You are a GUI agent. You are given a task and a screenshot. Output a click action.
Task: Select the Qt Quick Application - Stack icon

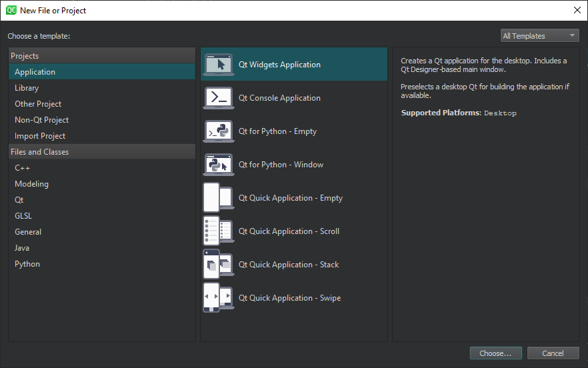point(219,265)
